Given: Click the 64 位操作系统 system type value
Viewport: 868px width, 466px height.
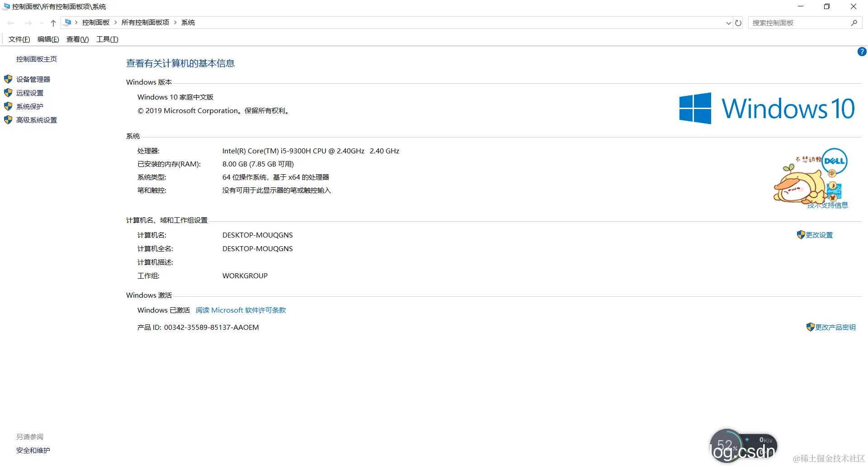Looking at the screenshot, I should tap(276, 177).
